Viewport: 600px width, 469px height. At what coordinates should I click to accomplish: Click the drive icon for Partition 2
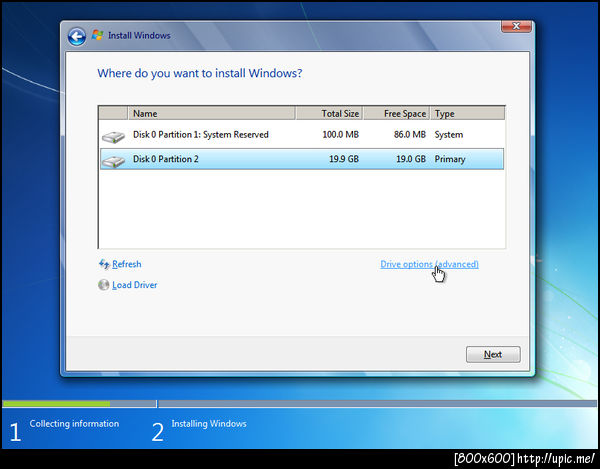click(x=113, y=161)
